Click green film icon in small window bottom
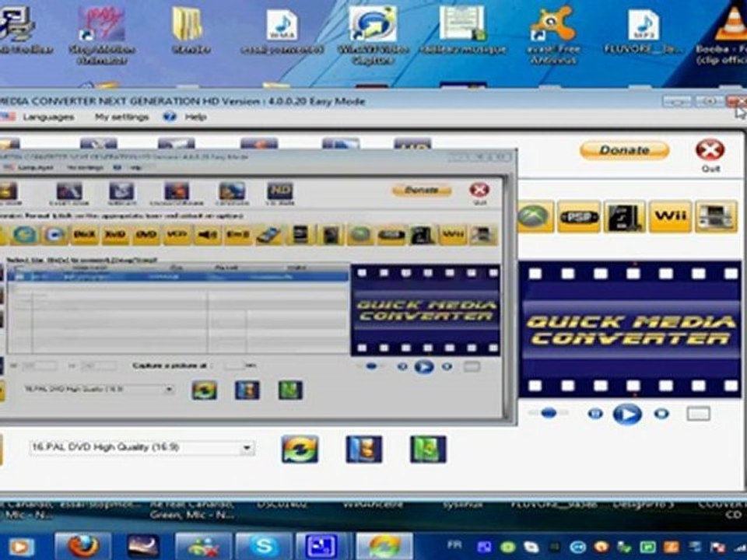 coord(290,390)
